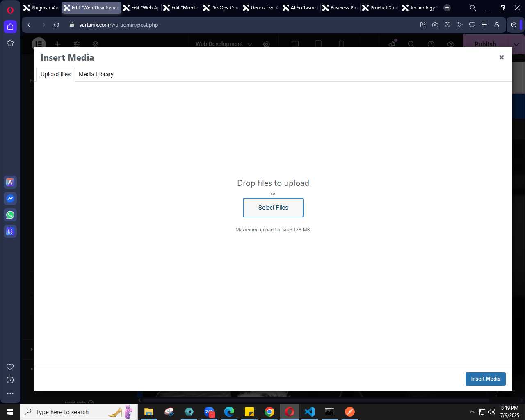This screenshot has width=525, height=420.
Task: Open the sidebar heart pinboards icon
Action: pos(10,367)
